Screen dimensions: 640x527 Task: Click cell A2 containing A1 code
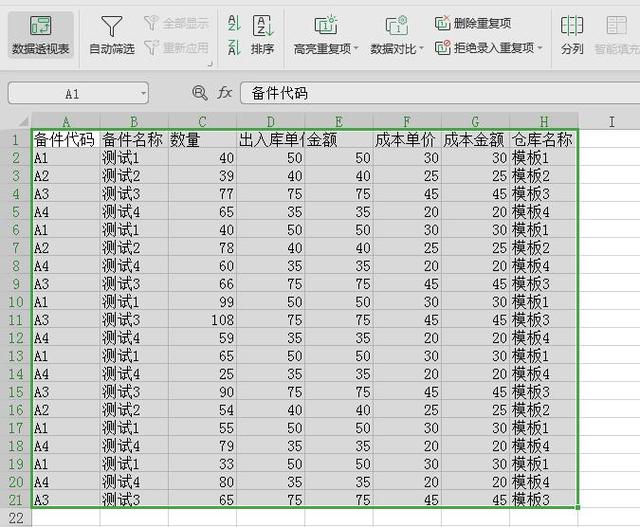pos(66,158)
